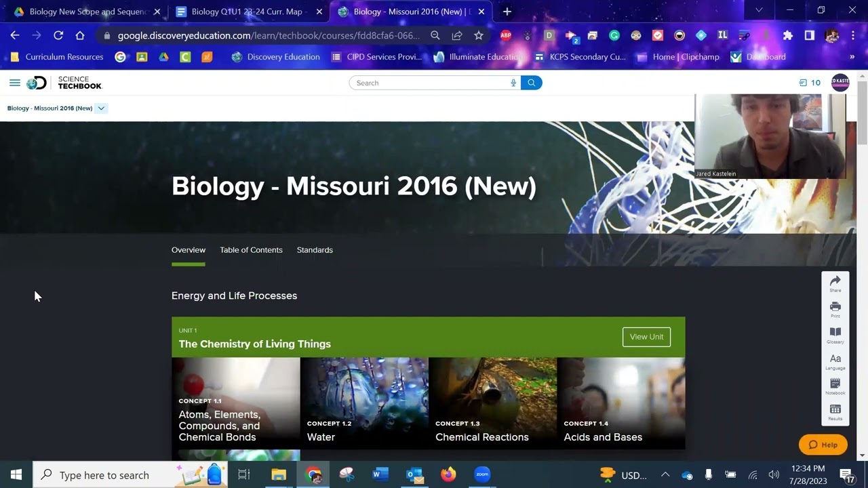
Task: Open File Explorer from the taskbar
Action: pyautogui.click(x=279, y=474)
